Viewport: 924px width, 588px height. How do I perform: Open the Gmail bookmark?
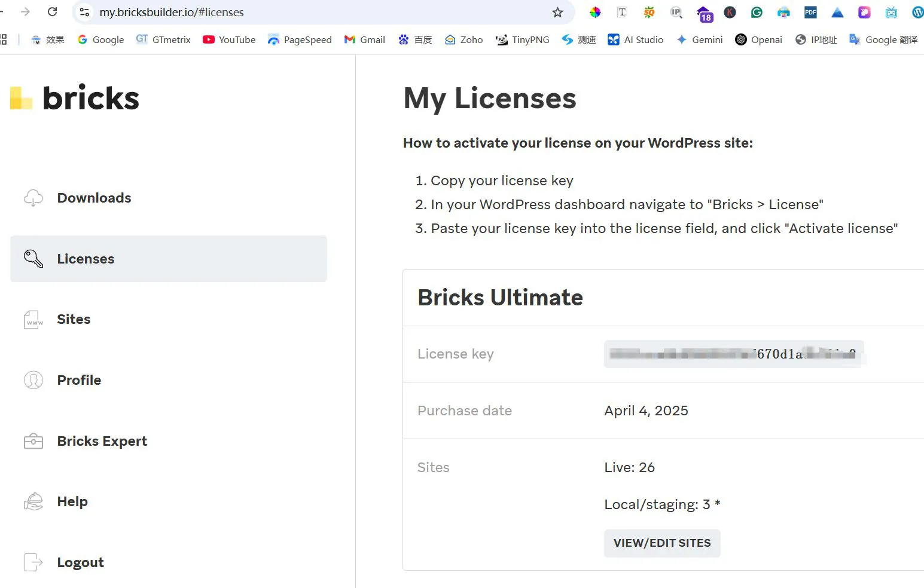(365, 40)
